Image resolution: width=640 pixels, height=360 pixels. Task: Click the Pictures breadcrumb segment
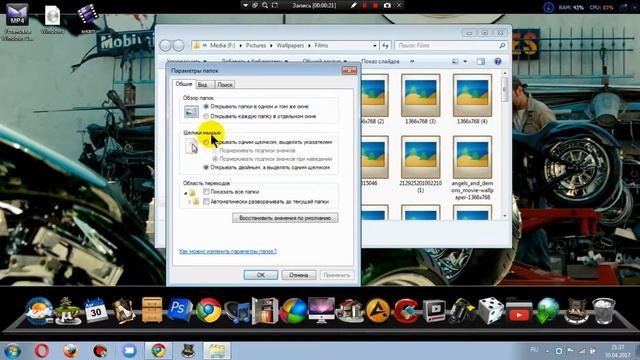256,46
